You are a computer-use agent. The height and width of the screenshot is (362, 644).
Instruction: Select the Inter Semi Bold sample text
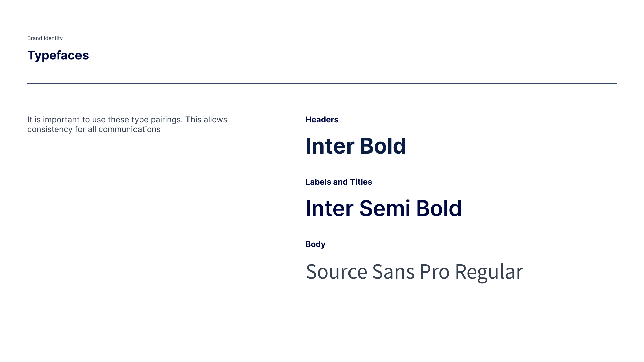pos(384,208)
